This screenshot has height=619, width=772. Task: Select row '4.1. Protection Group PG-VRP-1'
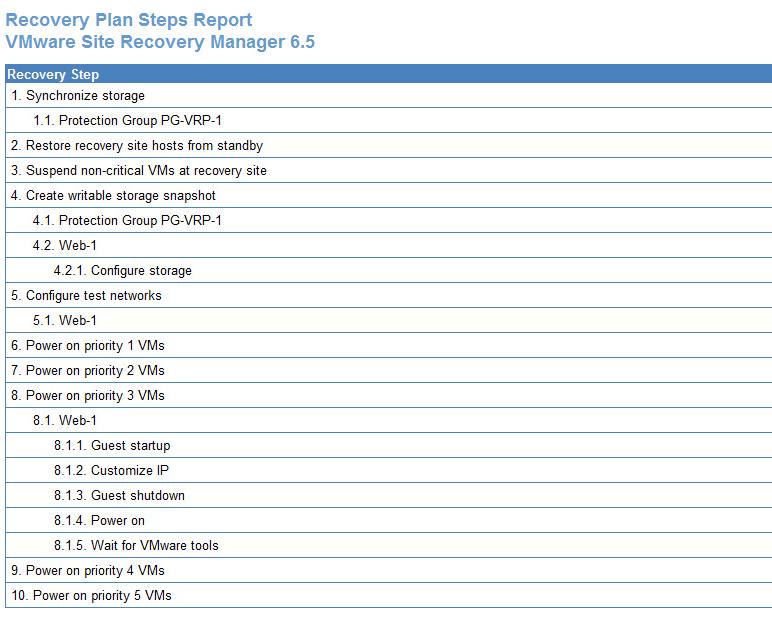tap(388, 221)
